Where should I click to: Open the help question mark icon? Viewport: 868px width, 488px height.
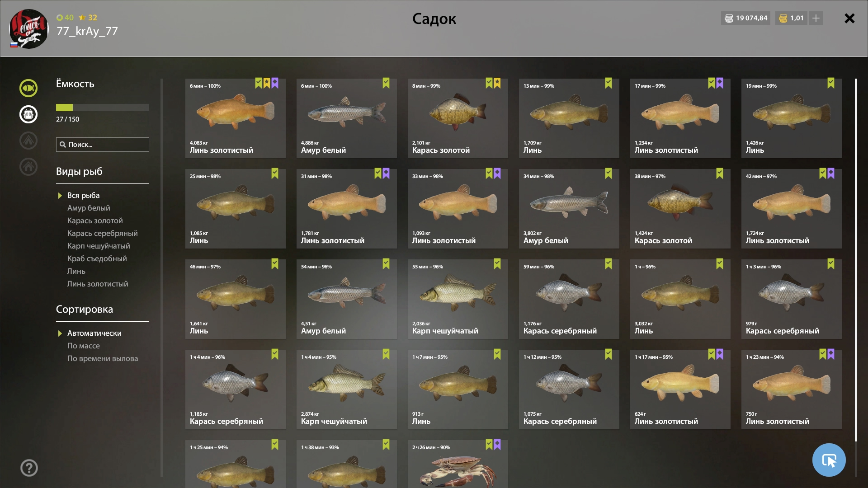29,468
